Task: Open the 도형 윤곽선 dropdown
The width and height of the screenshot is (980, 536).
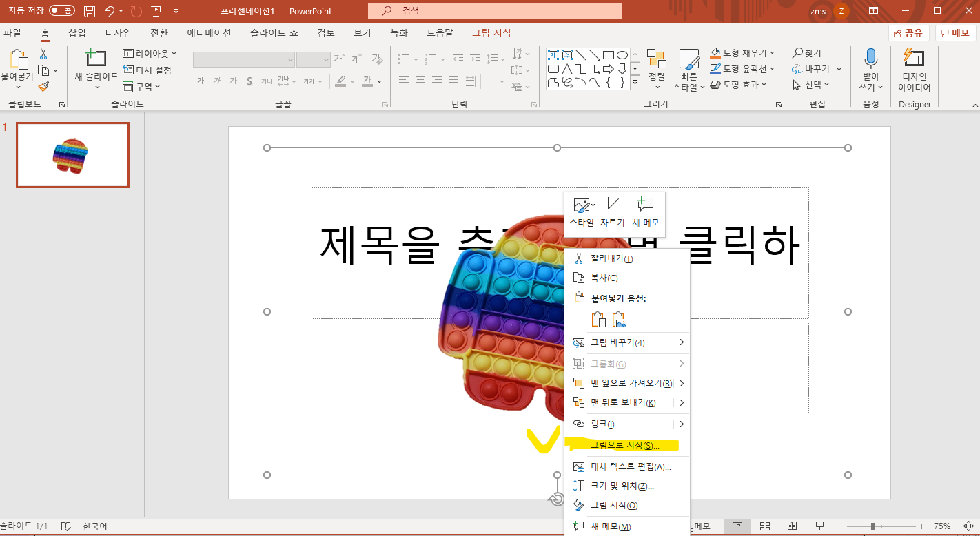Action: coord(742,68)
